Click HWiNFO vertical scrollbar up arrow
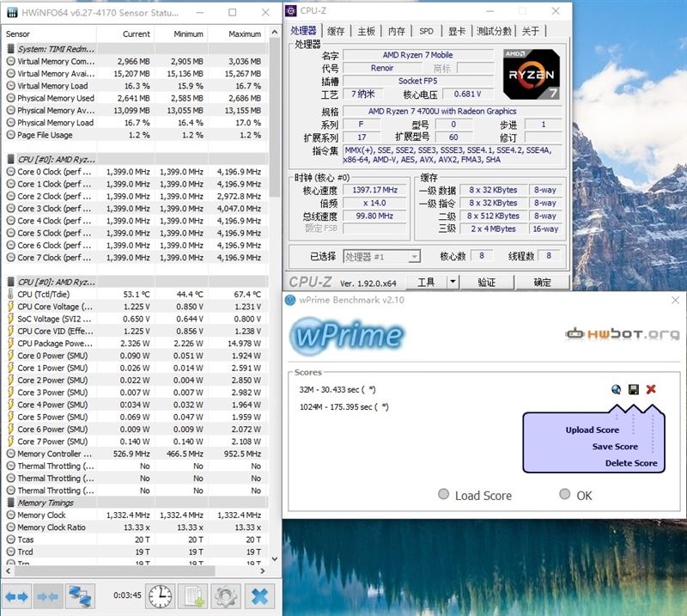 (274, 33)
